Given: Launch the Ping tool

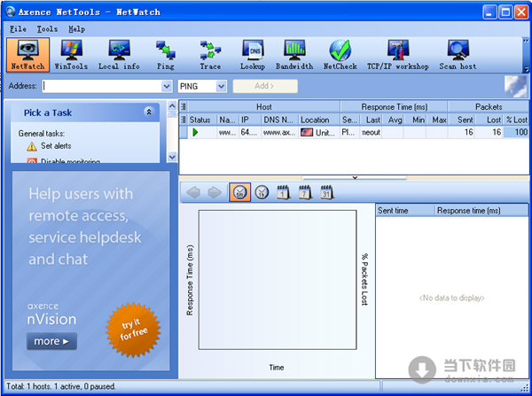Looking at the screenshot, I should point(166,55).
